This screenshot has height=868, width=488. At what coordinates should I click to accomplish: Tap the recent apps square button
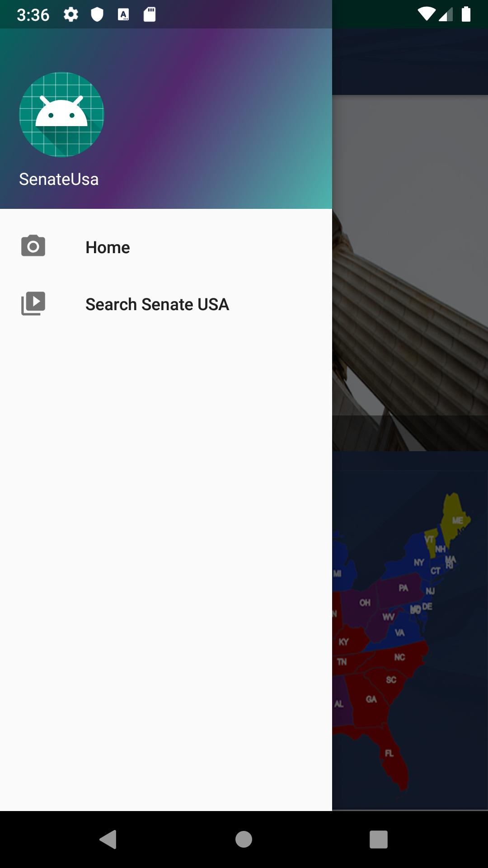(x=379, y=840)
